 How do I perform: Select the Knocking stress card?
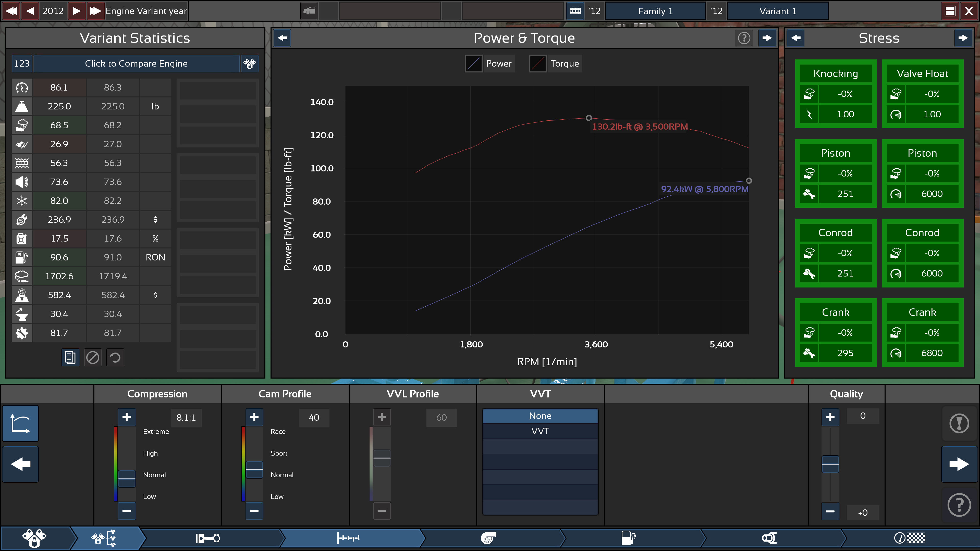[x=836, y=94]
